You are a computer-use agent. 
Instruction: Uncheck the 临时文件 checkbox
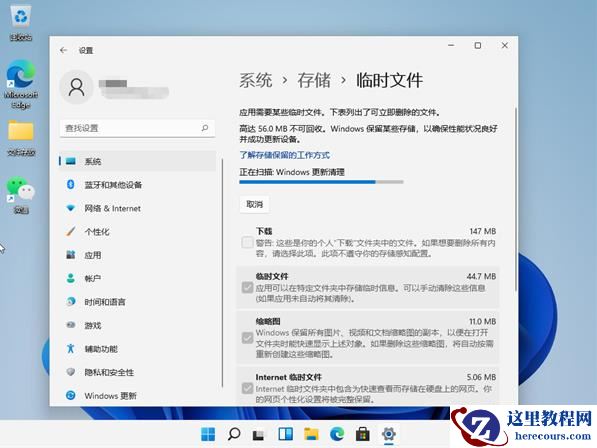[247, 287]
